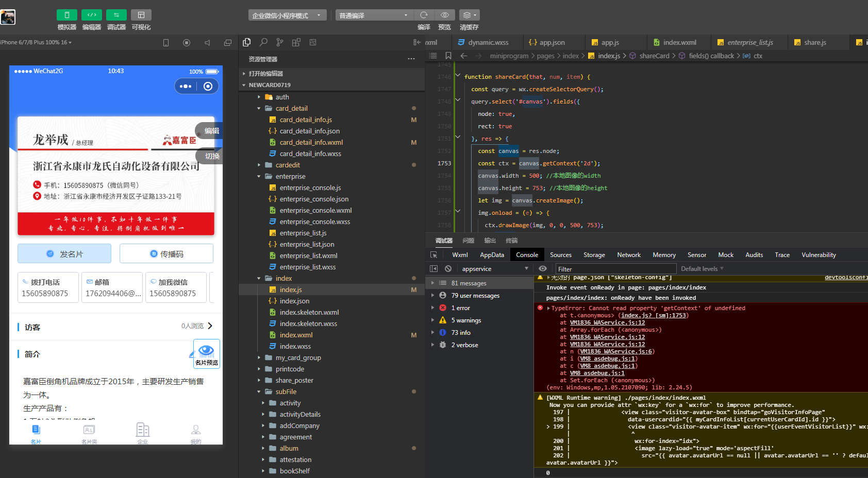Click the compile refresh icon

pyautogui.click(x=424, y=15)
